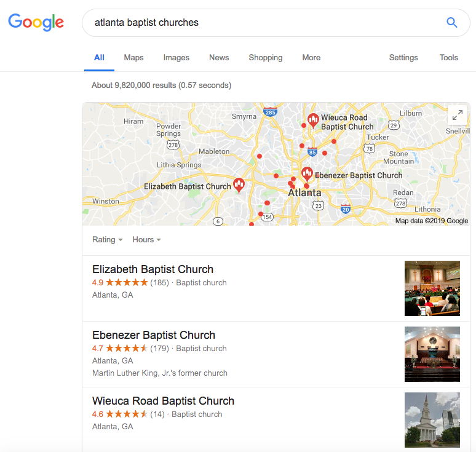Click the Google logo

tap(36, 23)
